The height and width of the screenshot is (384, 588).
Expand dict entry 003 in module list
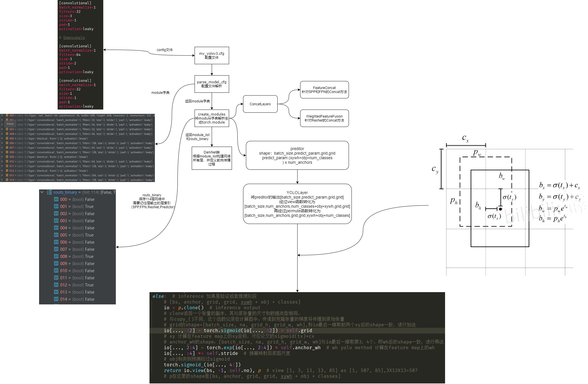pos(2,129)
